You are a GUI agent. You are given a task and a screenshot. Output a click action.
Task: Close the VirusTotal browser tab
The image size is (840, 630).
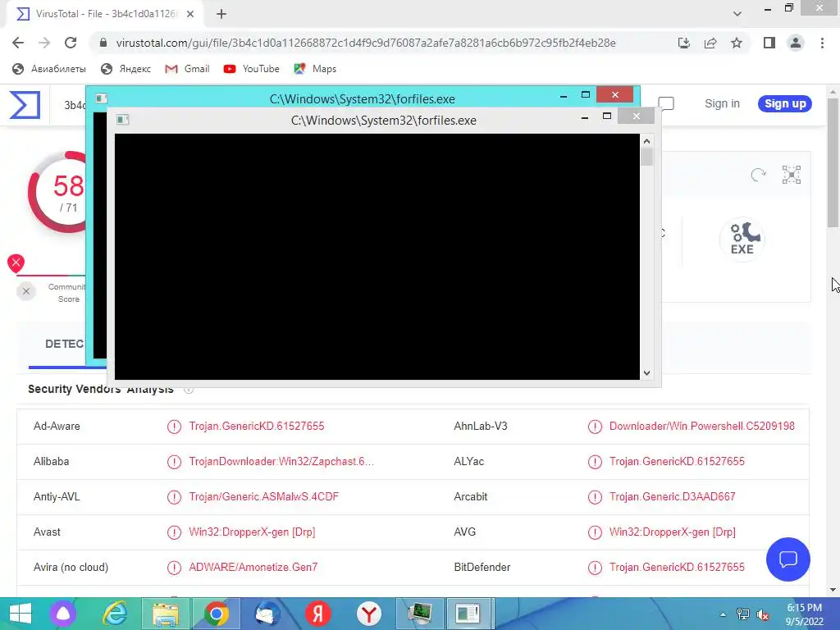(190, 14)
